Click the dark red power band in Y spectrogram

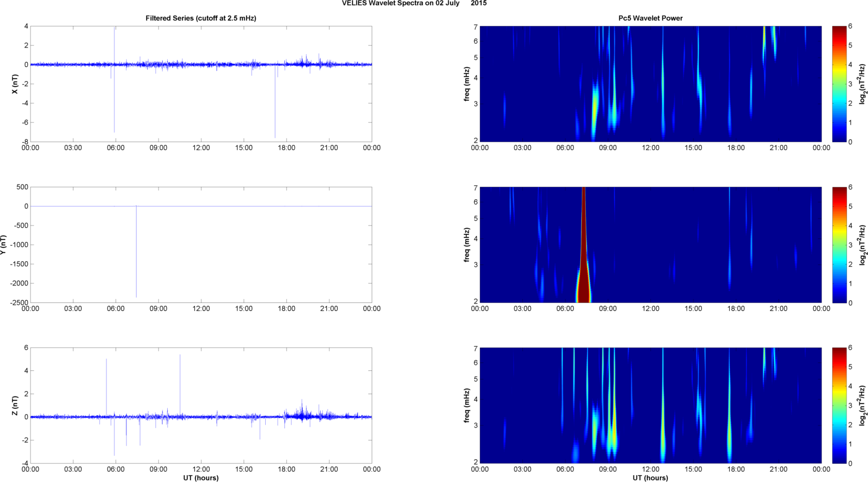584,245
